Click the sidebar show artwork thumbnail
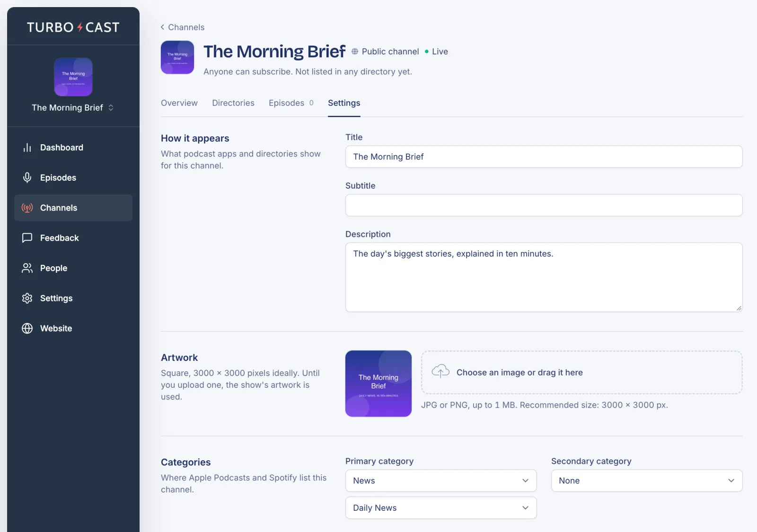 [73, 77]
